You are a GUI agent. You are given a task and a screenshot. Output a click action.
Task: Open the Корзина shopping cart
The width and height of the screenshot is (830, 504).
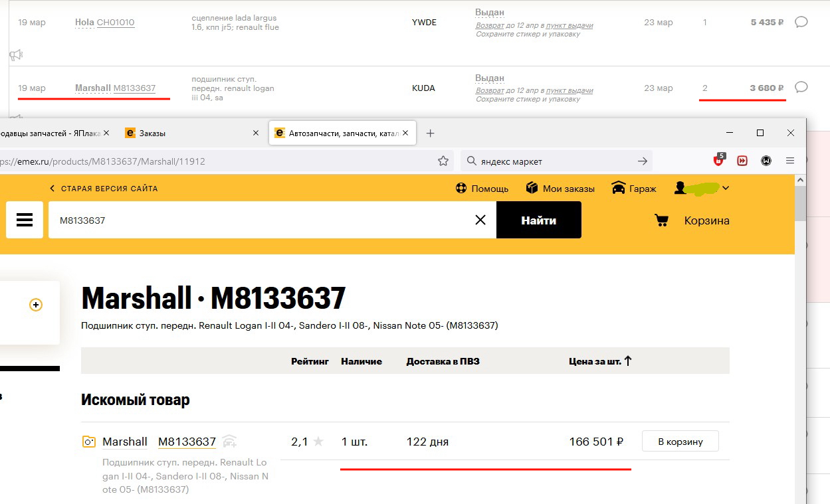click(x=692, y=220)
